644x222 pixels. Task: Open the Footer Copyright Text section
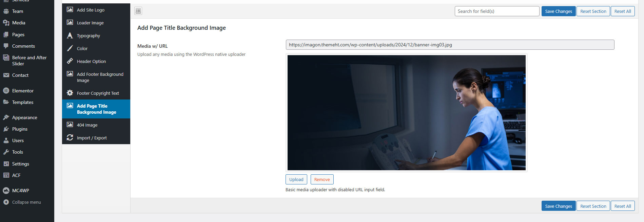pos(96,93)
